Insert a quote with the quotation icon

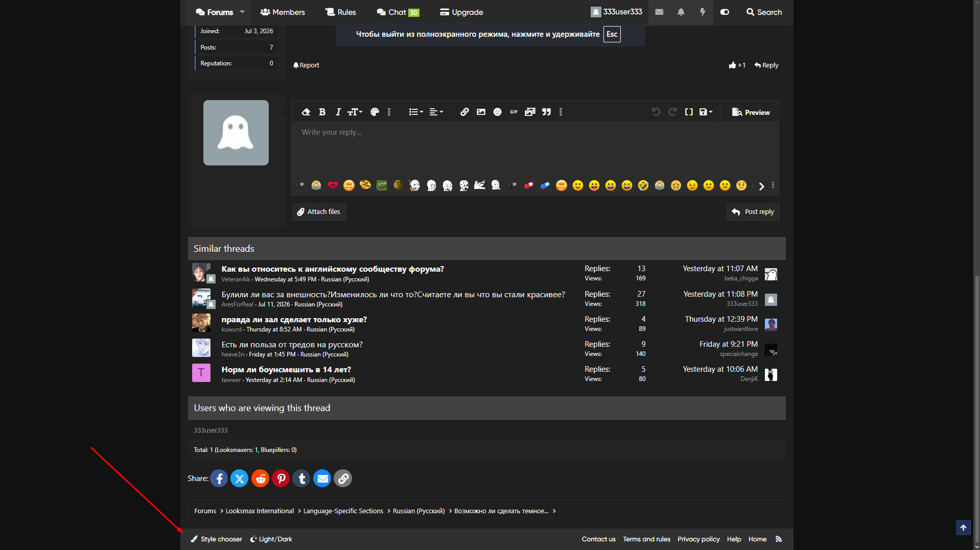click(546, 112)
